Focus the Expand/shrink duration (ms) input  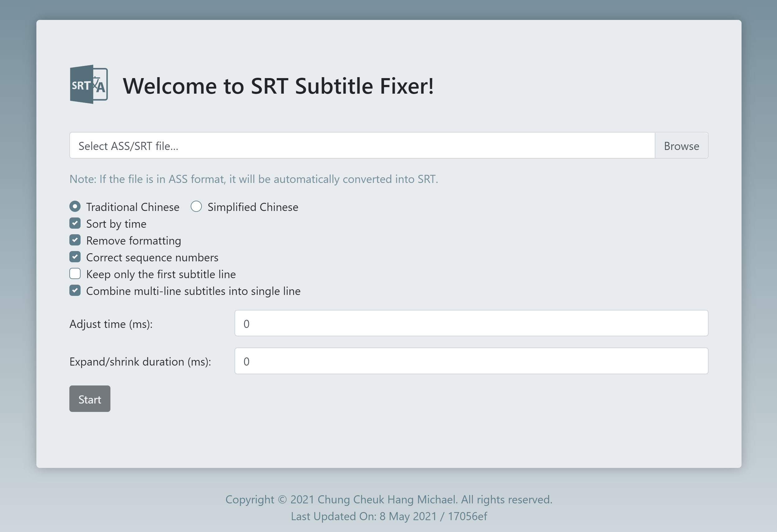point(472,361)
